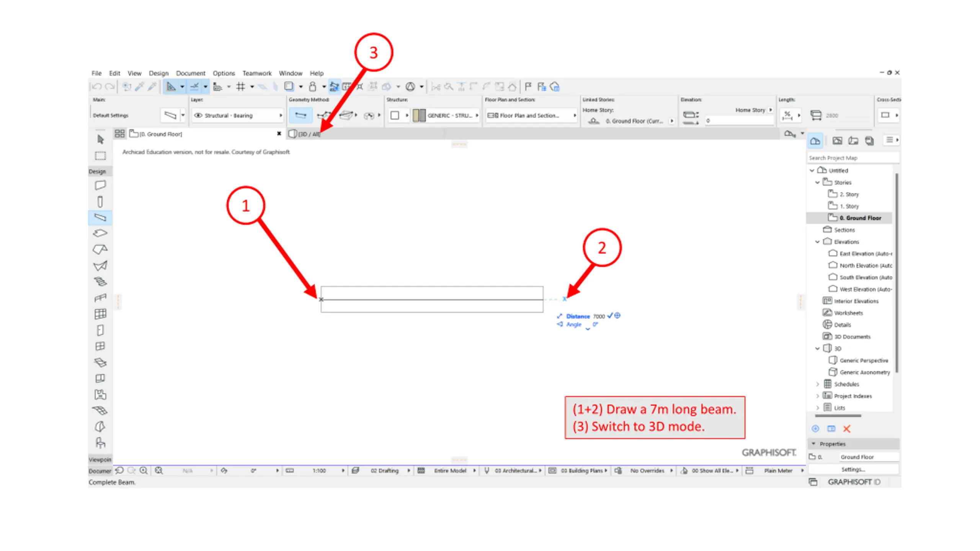
Task: Toggle layer visibility eye for Structural - Bearing
Action: [198, 115]
